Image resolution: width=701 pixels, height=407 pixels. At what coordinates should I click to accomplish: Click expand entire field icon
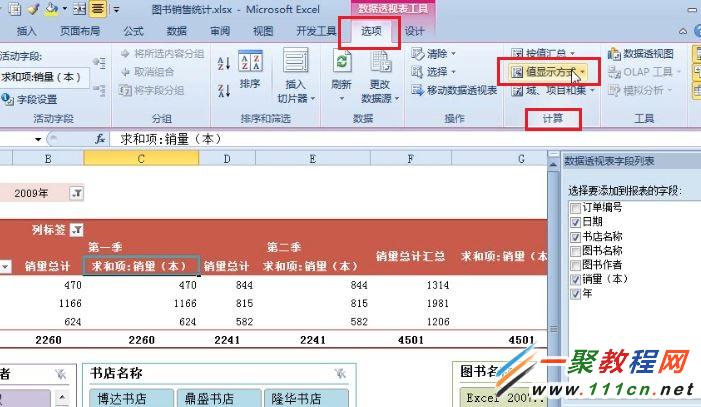[99, 63]
